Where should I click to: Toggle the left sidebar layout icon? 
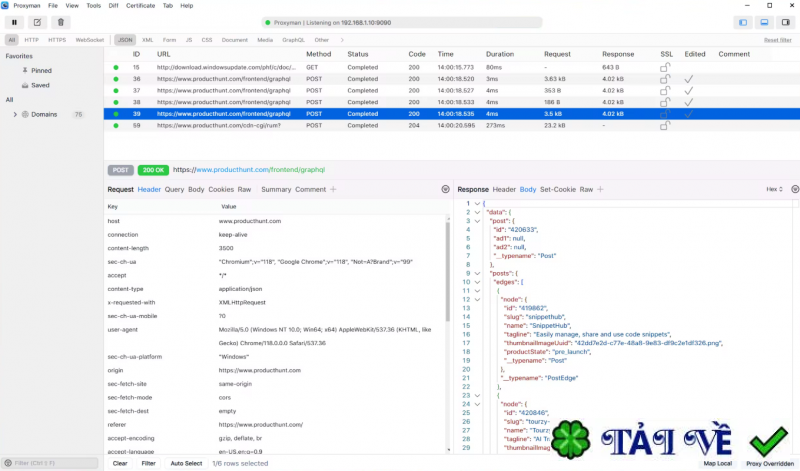pos(743,22)
